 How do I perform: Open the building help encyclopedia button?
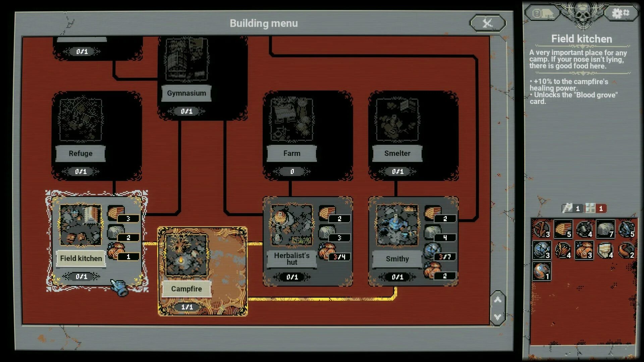(543, 13)
